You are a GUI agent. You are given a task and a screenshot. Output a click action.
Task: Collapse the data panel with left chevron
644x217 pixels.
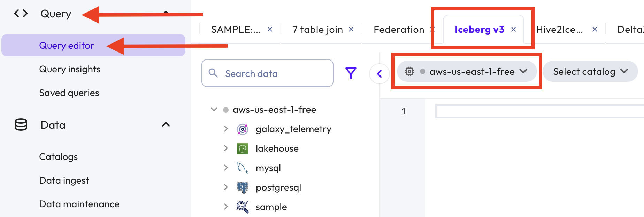[x=379, y=74]
